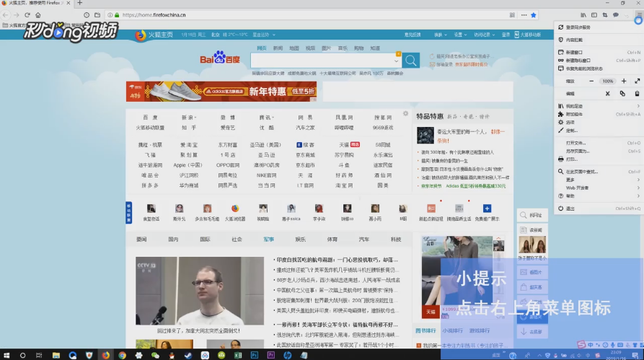Click the Adidas new year sale banner
Screen dimensions: 644x360
point(221,91)
